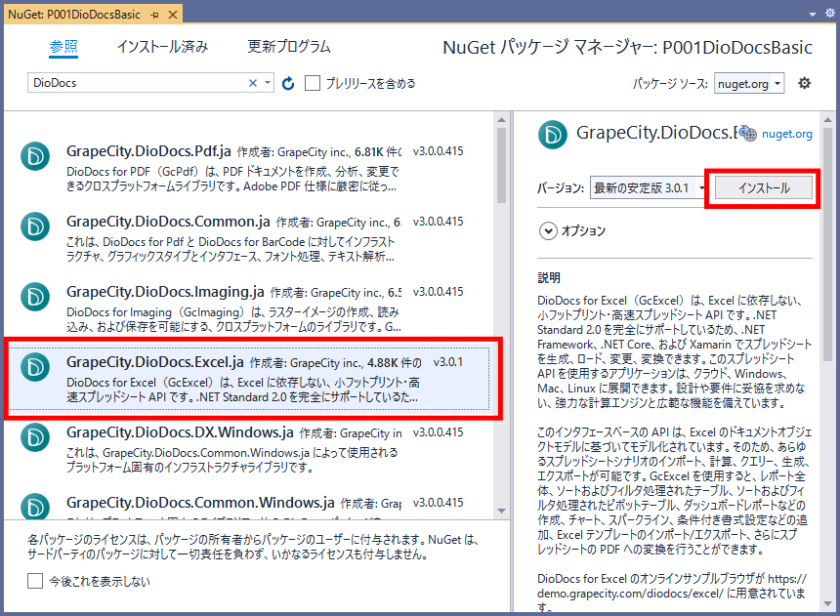Click the package list scroll down arrow

coord(501,511)
